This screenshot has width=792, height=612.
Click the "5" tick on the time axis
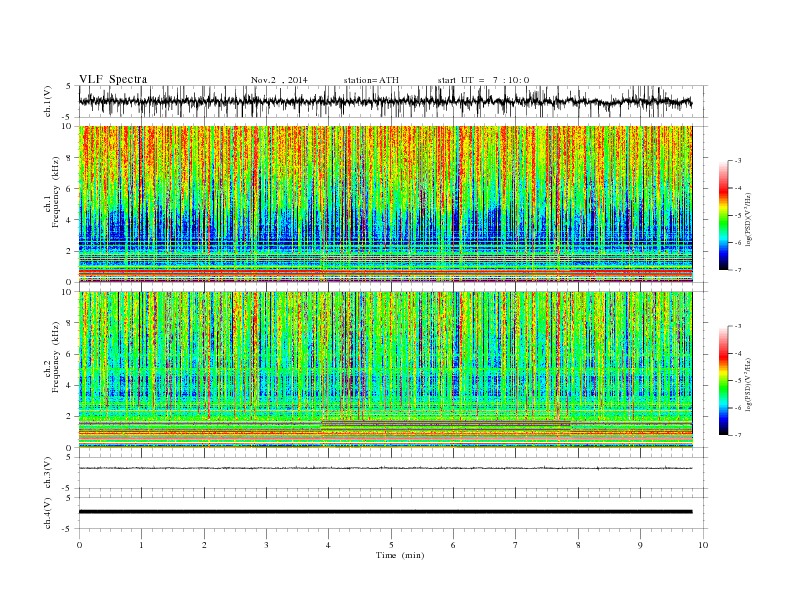point(391,545)
